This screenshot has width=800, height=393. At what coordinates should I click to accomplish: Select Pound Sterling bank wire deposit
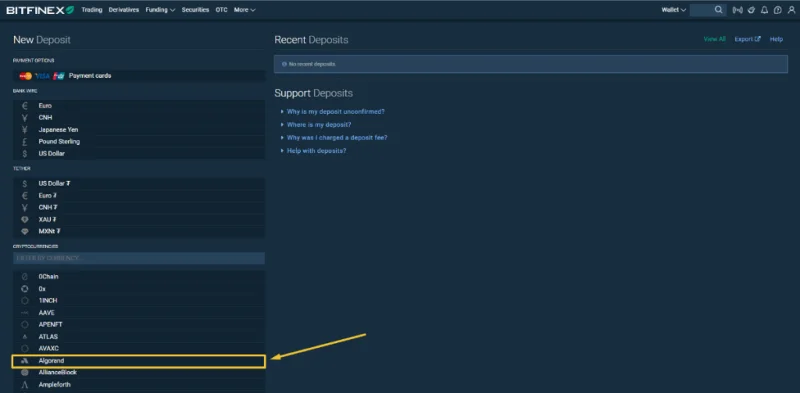coord(139,141)
